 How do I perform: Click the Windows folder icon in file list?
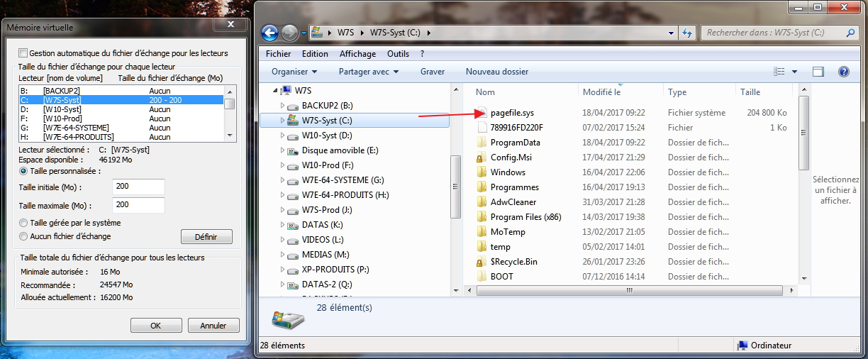click(x=482, y=172)
